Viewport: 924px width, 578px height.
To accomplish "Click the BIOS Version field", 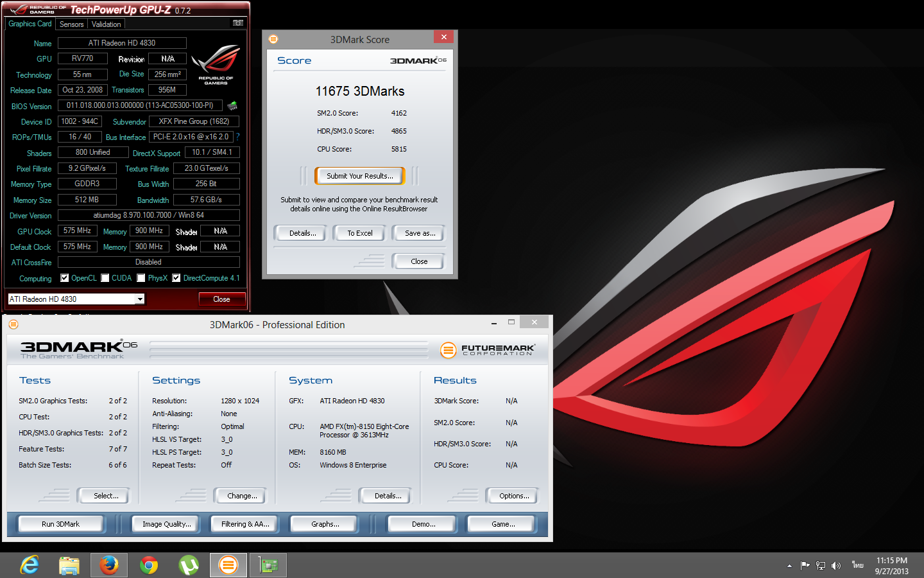I will click(140, 105).
